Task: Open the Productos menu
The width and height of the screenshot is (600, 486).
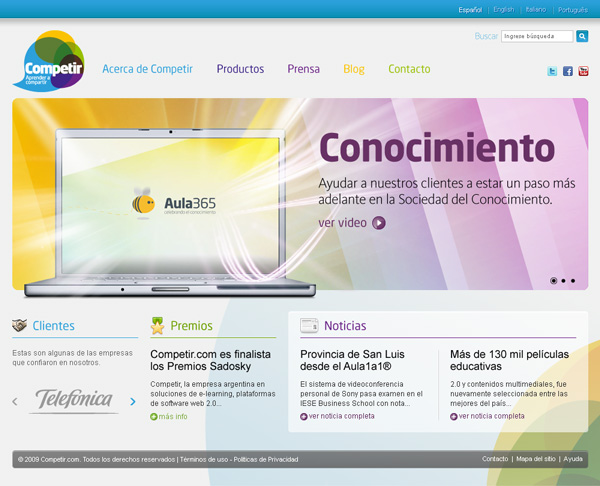Action: [240, 69]
